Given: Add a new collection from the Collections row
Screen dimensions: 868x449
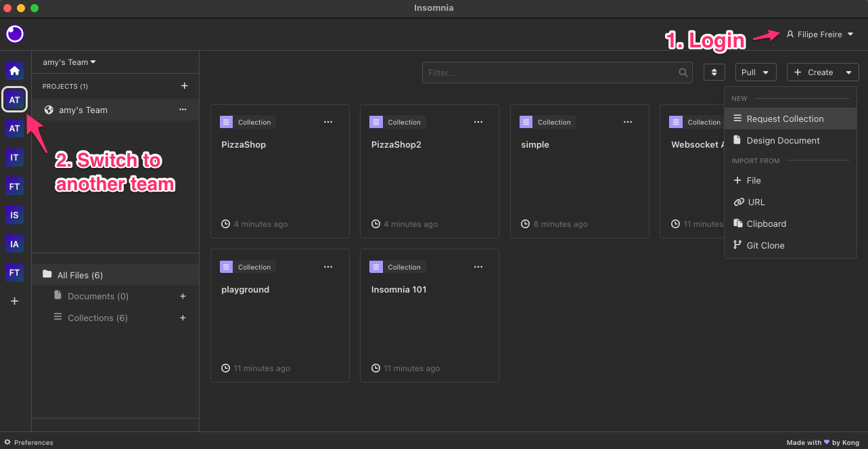Looking at the screenshot, I should coord(183,318).
